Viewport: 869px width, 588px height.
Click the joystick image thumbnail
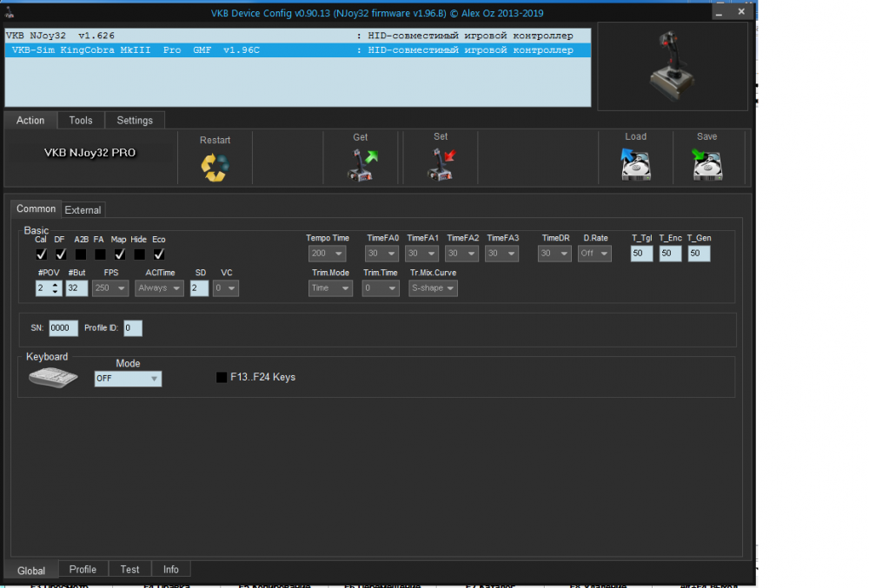pyautogui.click(x=672, y=66)
